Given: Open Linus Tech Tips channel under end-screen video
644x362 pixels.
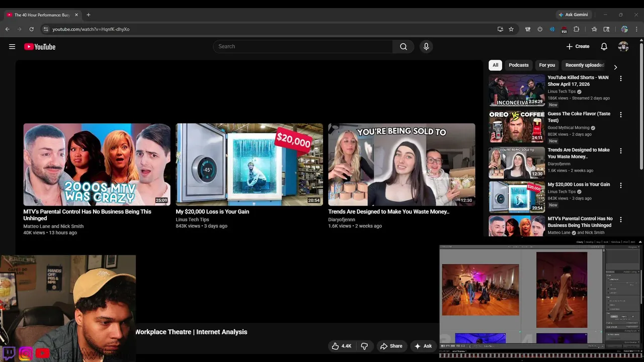Looking at the screenshot, I should (x=192, y=220).
